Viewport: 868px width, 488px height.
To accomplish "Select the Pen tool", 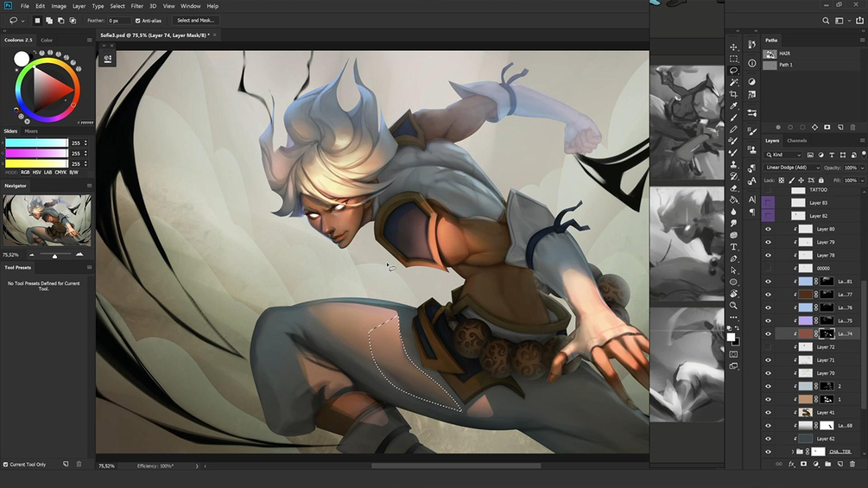I will [733, 258].
